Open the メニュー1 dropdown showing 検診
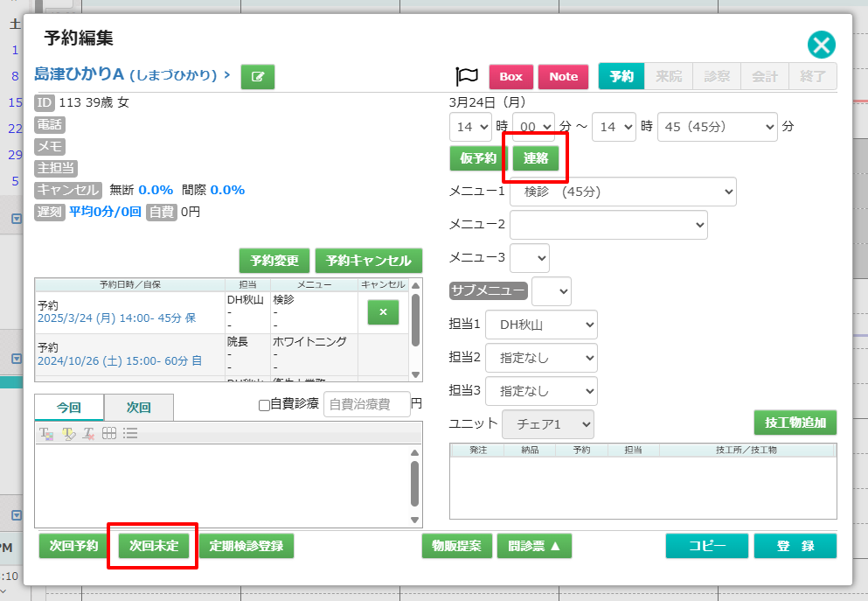This screenshot has height=601, width=868. 622,192
